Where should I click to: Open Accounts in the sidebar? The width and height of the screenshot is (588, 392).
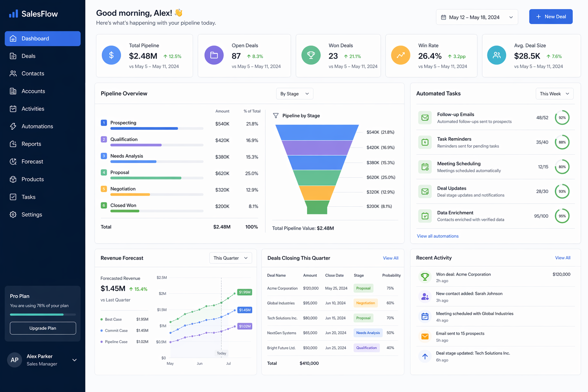coord(42,91)
